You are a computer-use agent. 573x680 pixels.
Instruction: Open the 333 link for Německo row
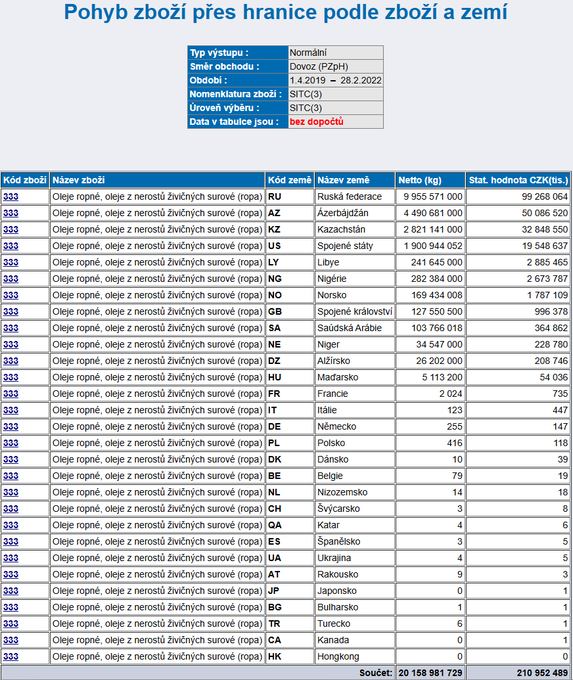[x=11, y=427]
